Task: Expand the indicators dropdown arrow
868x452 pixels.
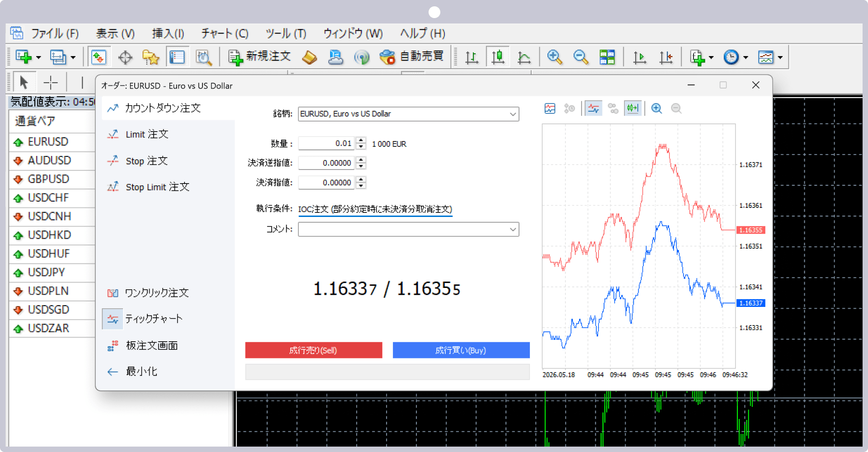Action: (711, 57)
